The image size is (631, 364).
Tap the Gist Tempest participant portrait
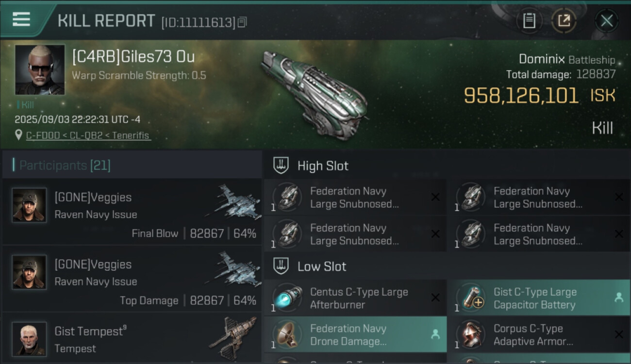pyautogui.click(x=29, y=338)
